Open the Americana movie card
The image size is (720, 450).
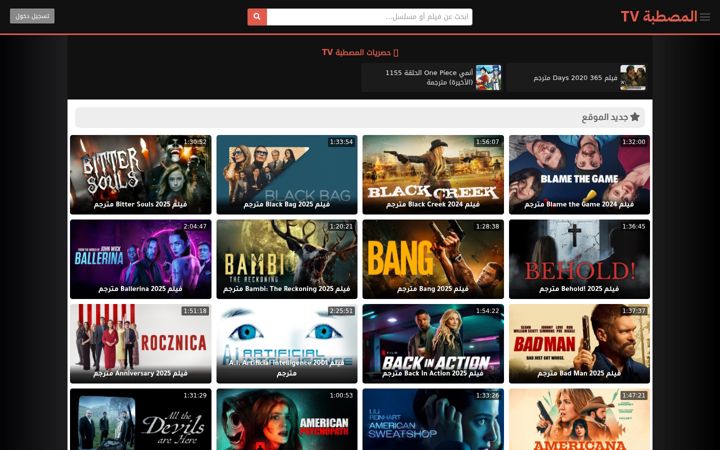pos(579,419)
